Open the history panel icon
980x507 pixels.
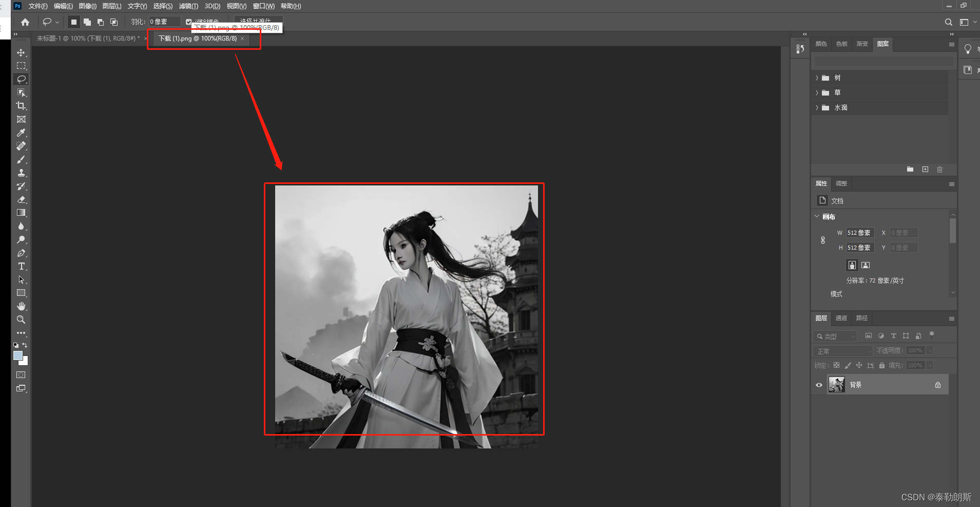tap(800, 49)
